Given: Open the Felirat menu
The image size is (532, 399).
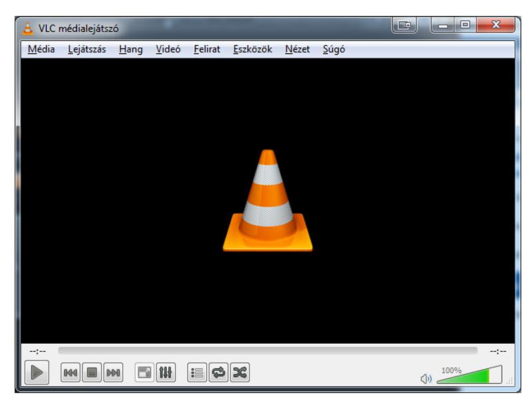Looking at the screenshot, I should click(207, 49).
